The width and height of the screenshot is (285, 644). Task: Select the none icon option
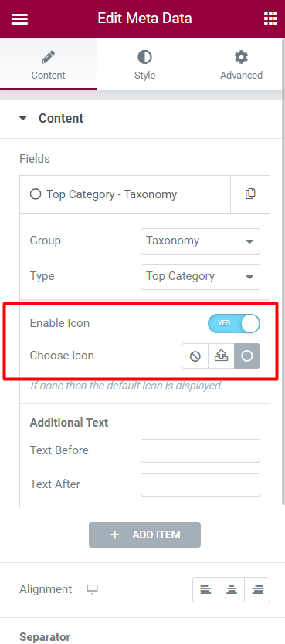[x=195, y=356]
